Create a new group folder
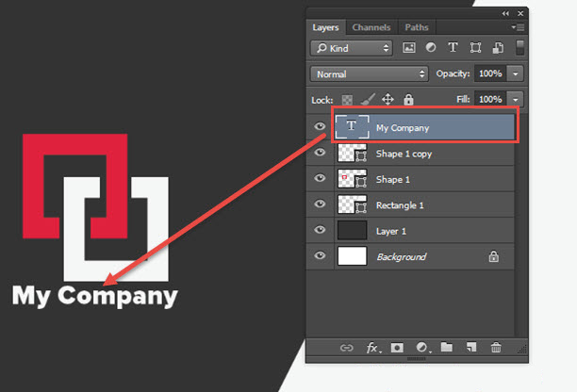This screenshot has width=577, height=392. [x=447, y=347]
